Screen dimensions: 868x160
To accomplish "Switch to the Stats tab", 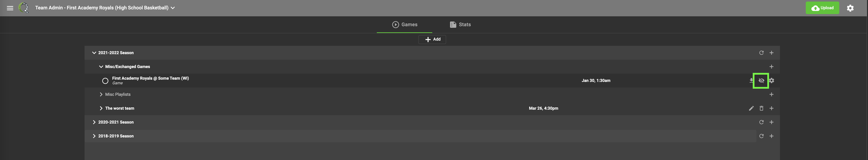I will click(460, 25).
